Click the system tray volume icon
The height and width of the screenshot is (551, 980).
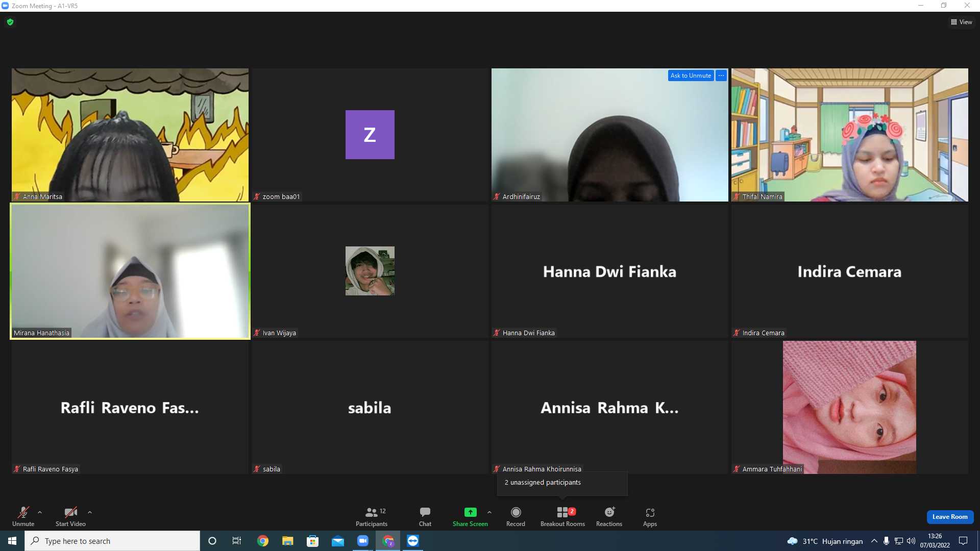pos(911,541)
